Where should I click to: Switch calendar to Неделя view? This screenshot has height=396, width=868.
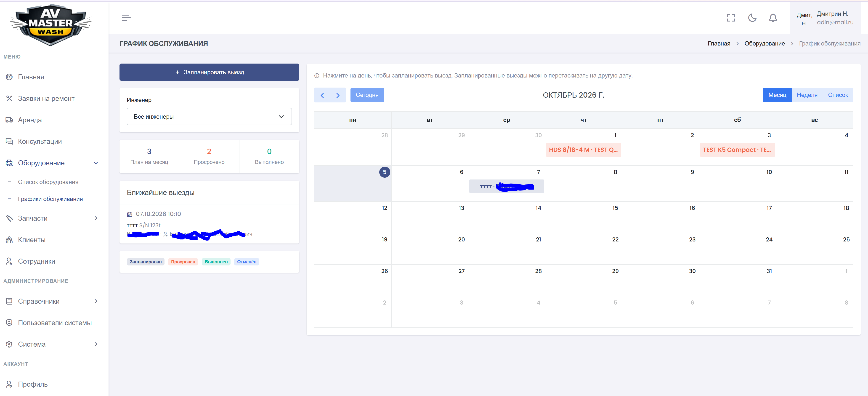pyautogui.click(x=807, y=95)
